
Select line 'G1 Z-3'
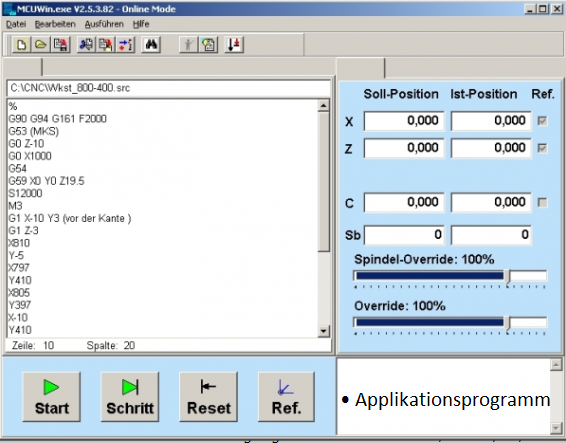coord(23,230)
